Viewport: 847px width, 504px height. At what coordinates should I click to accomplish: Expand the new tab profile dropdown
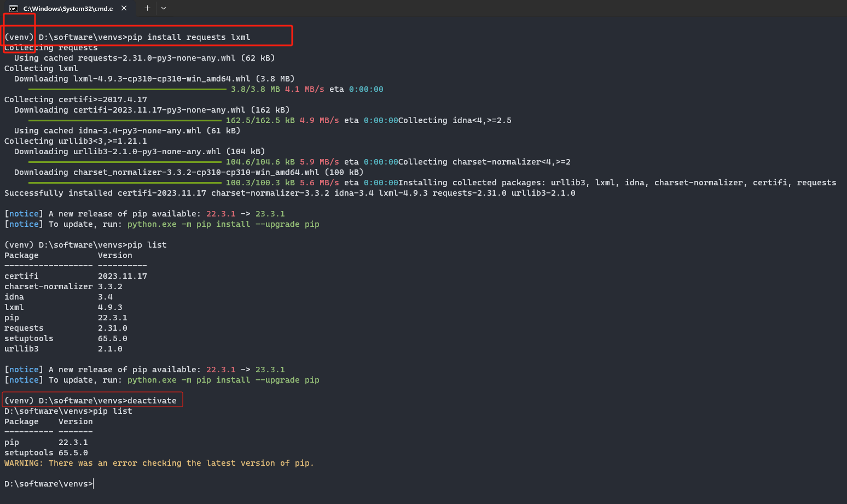pyautogui.click(x=164, y=8)
